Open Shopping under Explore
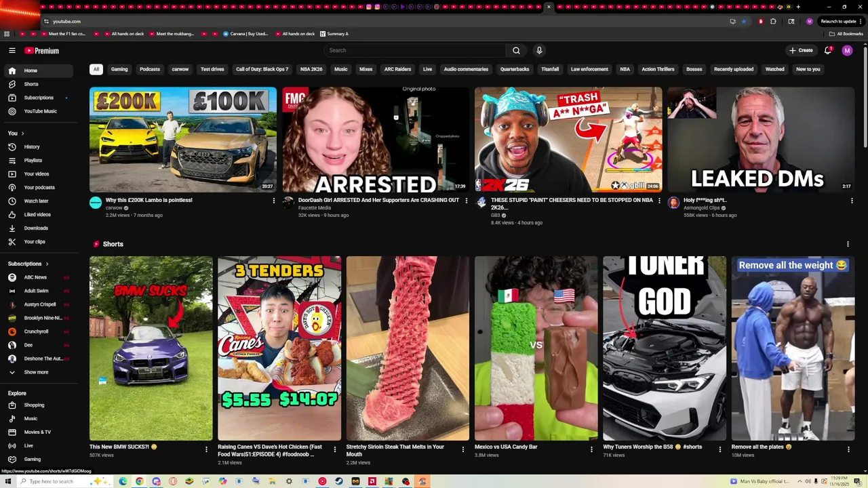This screenshot has width=868, height=488. [39, 405]
